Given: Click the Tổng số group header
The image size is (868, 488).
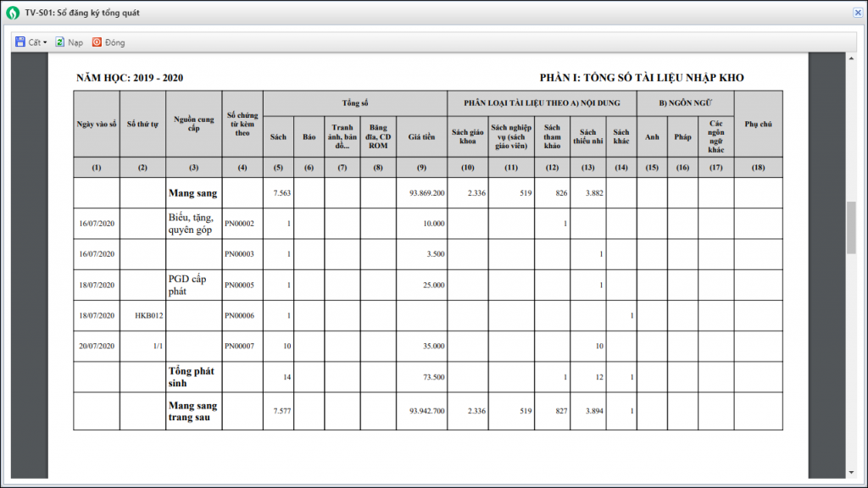Looking at the screenshot, I should pyautogui.click(x=355, y=103).
